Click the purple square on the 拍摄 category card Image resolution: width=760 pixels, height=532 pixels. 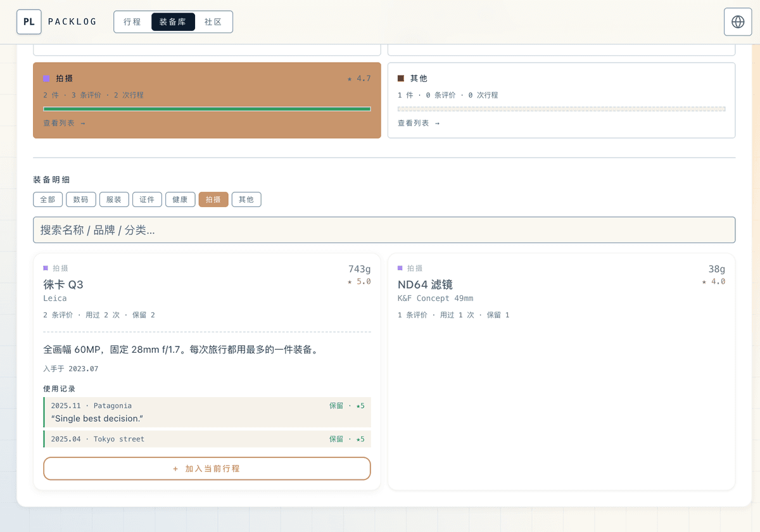click(46, 79)
